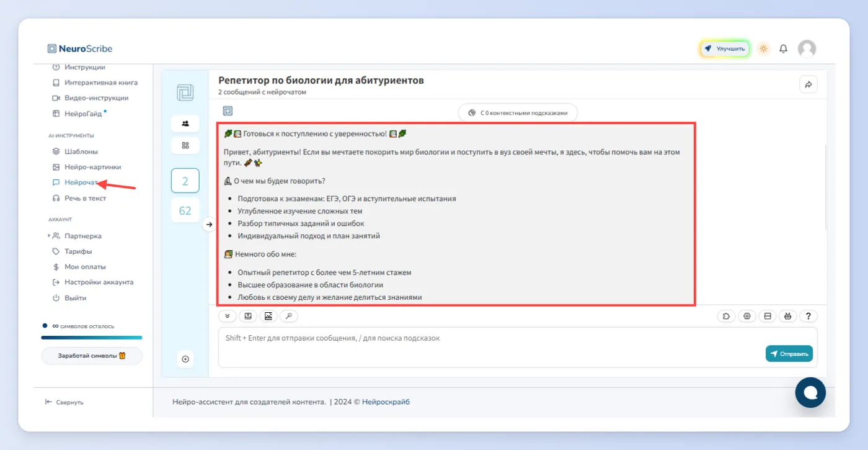Click the robot face icon
This screenshot has height=450, width=868.
tap(787, 316)
